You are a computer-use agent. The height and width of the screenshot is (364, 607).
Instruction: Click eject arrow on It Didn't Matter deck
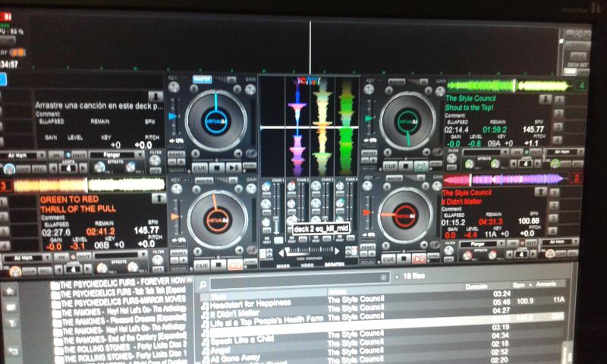540,191
